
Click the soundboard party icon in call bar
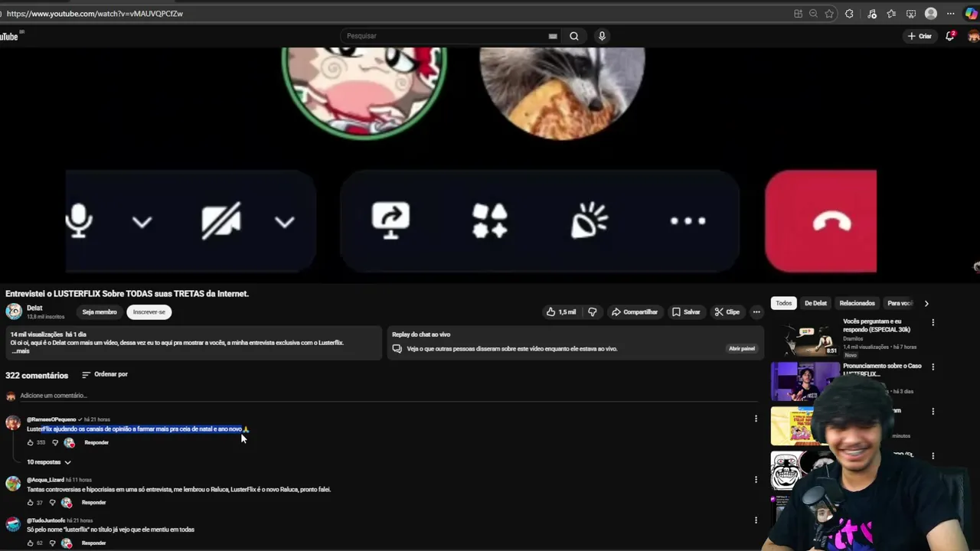click(590, 221)
